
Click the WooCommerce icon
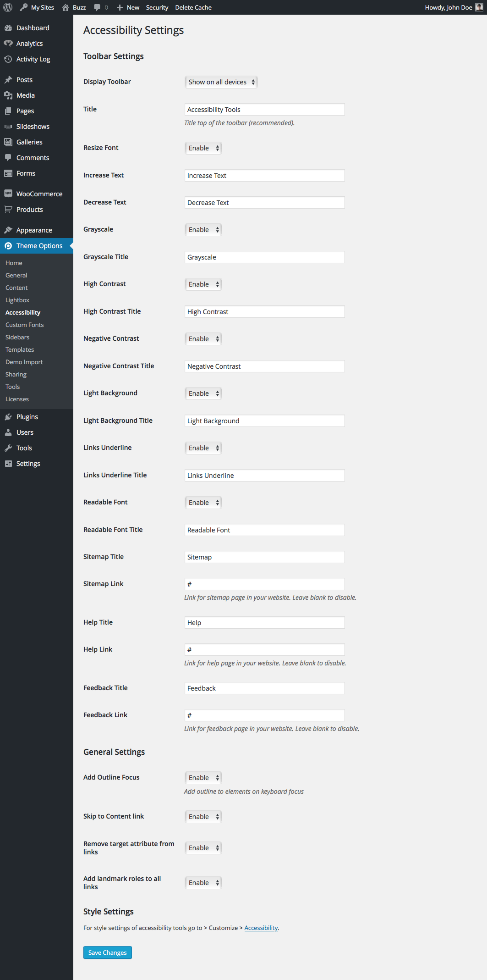tap(8, 194)
